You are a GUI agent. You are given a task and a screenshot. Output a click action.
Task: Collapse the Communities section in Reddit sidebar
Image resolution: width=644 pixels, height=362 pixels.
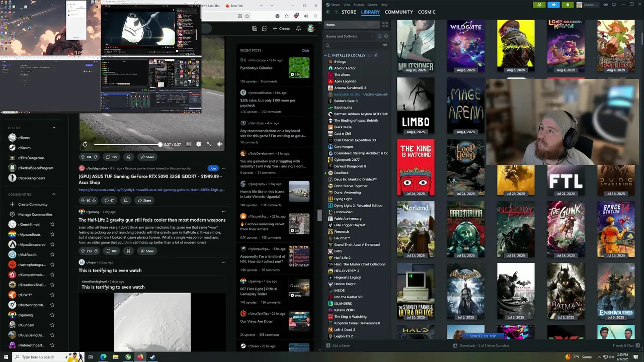[54, 194]
